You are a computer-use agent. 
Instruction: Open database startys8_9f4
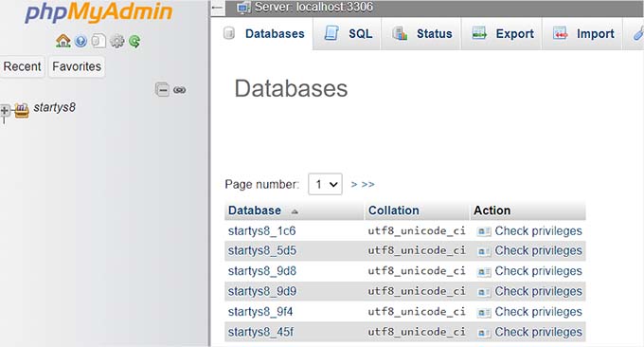pyautogui.click(x=260, y=312)
